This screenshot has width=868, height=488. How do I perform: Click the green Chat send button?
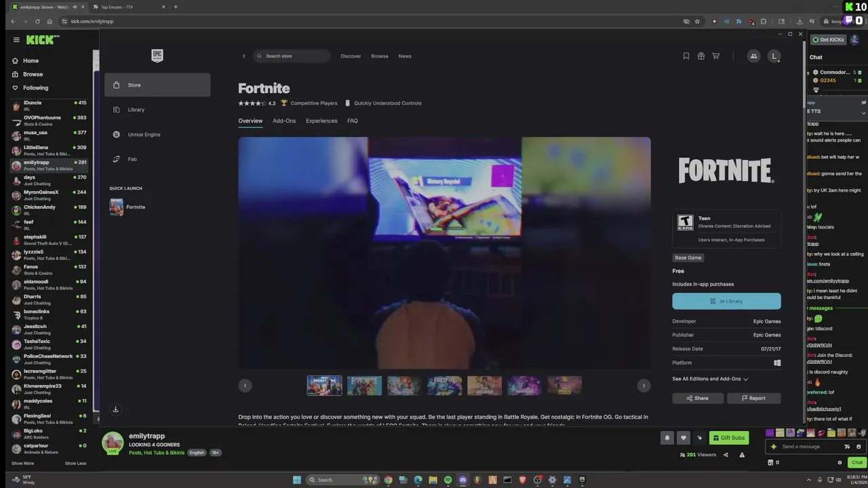[x=857, y=462]
